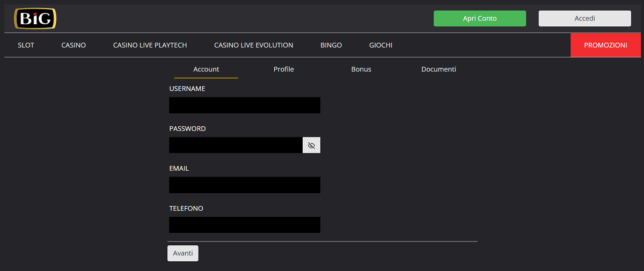This screenshot has width=644, height=271.
Task: Click the BIG casino logo
Action: point(35,19)
